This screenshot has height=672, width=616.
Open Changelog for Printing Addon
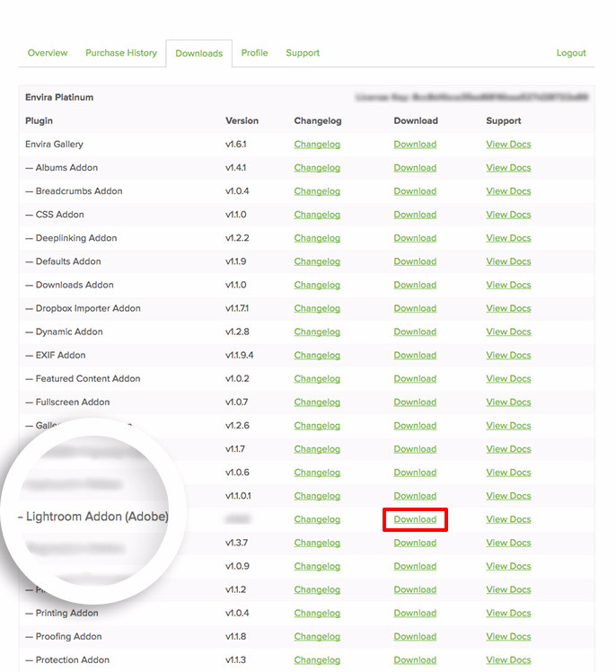point(317,614)
